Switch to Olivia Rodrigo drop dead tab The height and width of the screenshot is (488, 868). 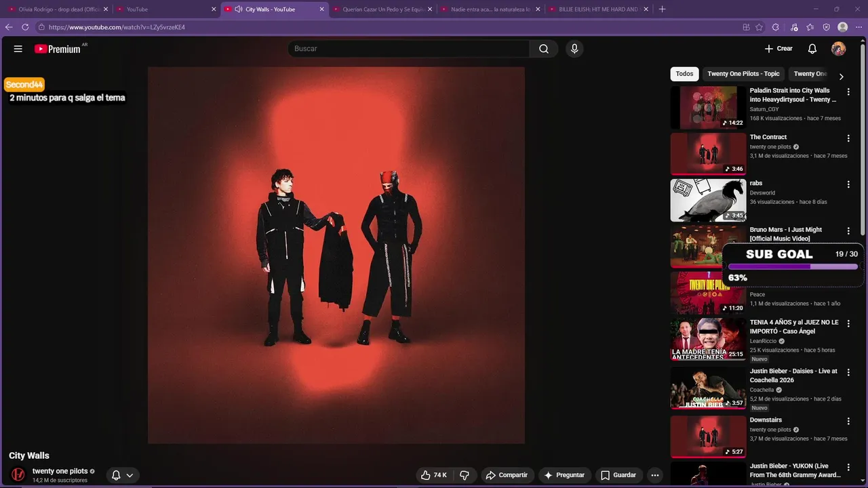(57, 9)
